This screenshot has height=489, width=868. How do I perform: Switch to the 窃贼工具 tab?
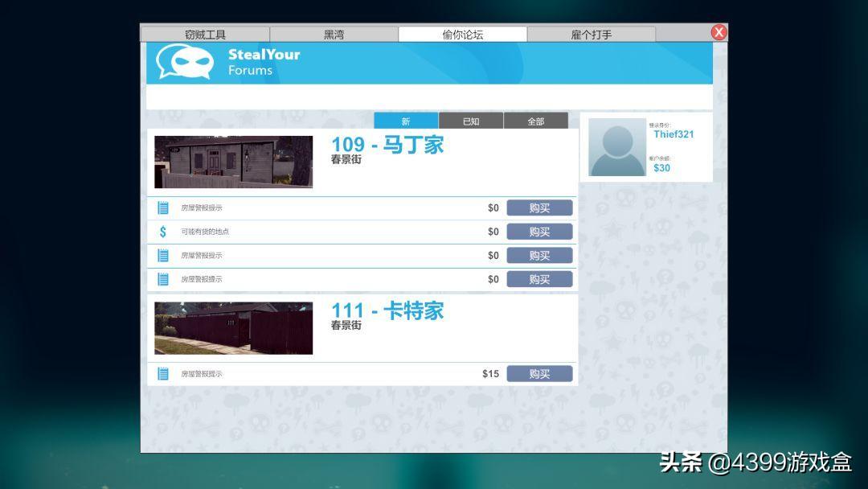[206, 35]
